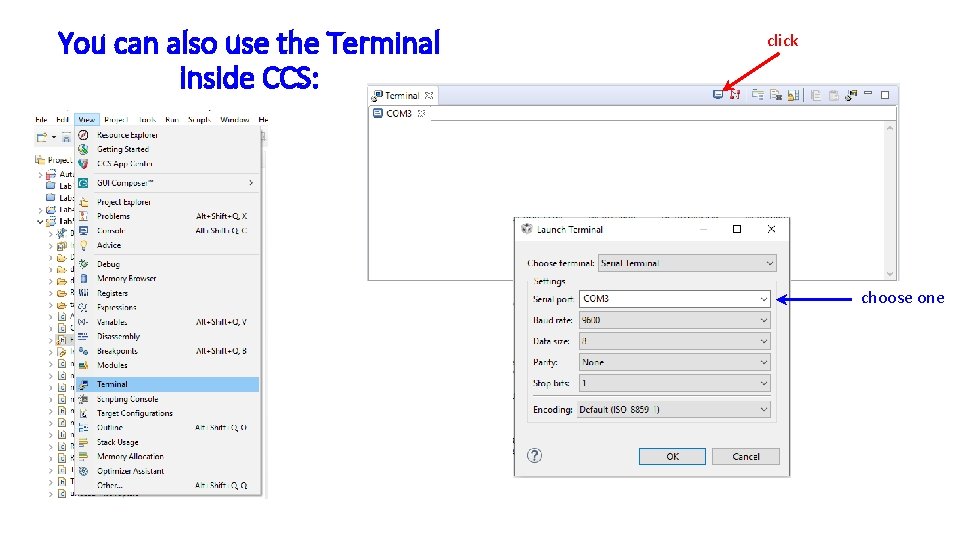Click OK in Launch Terminal dialog
The height and width of the screenshot is (540, 960).
[672, 456]
